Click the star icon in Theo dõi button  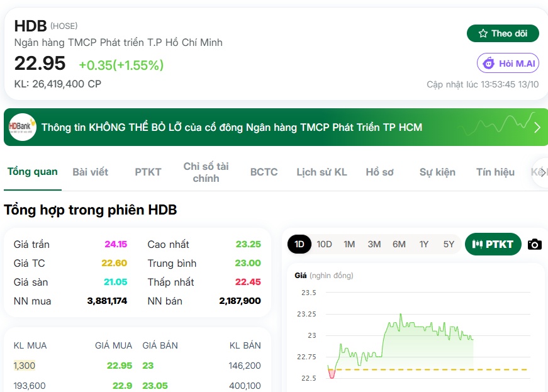click(x=483, y=33)
